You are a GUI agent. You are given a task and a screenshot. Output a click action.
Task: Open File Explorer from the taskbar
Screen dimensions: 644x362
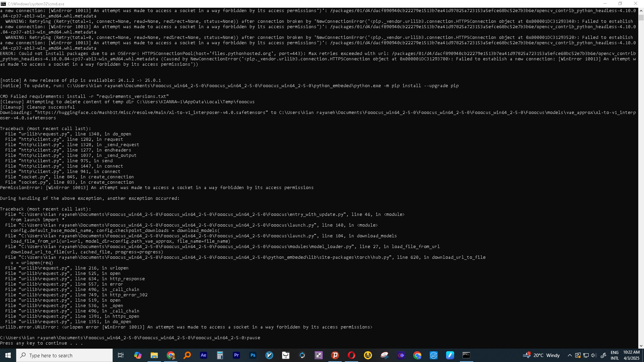click(154, 355)
